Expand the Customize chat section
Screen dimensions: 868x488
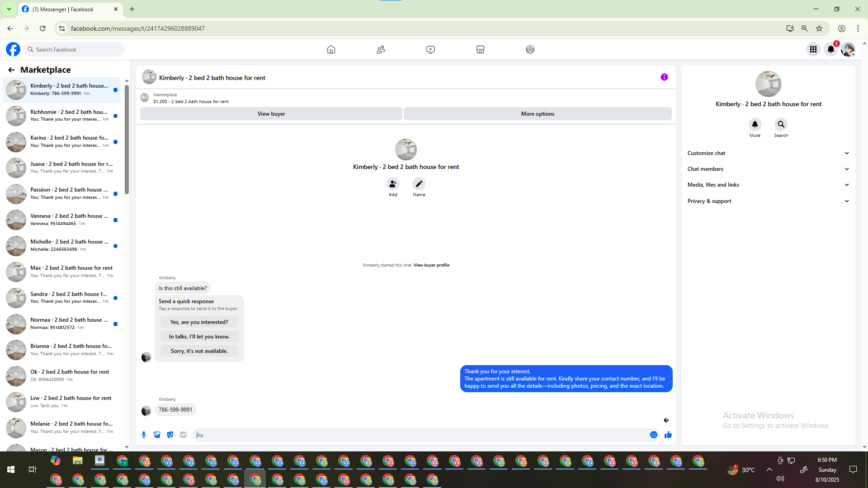click(x=768, y=153)
